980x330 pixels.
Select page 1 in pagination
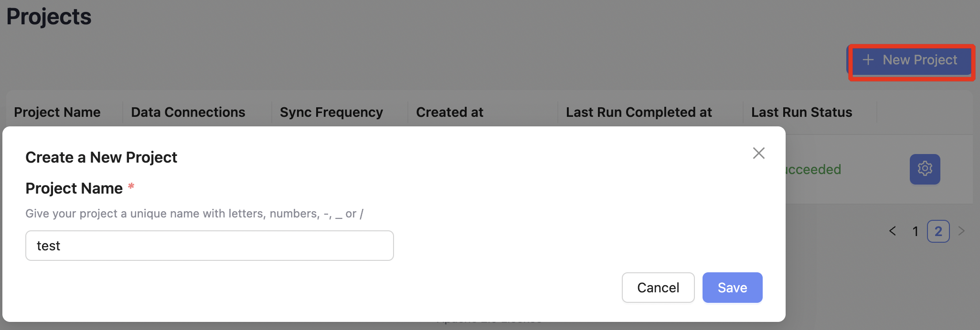915,231
